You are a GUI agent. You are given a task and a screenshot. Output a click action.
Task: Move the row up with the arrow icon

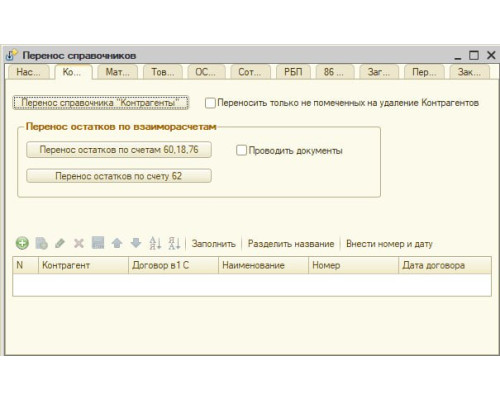pos(117,243)
